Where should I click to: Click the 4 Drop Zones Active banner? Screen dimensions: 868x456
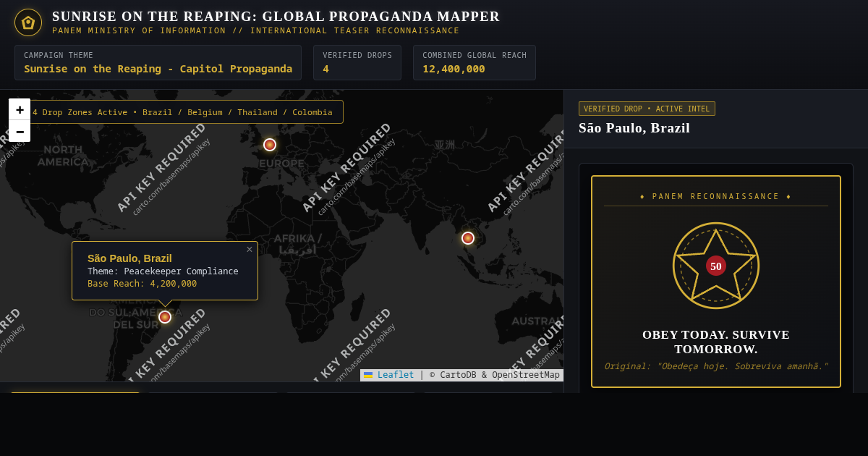(182, 112)
